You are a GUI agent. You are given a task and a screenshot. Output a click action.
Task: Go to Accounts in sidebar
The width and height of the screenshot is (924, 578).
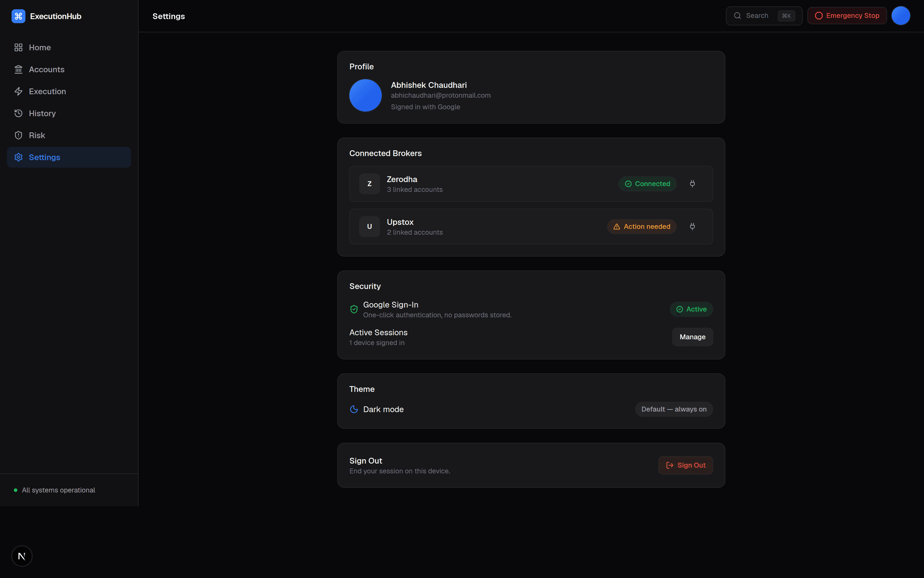[x=69, y=70]
